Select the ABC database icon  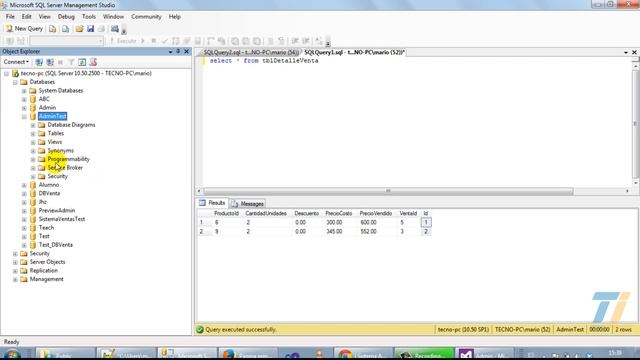pos(33,99)
